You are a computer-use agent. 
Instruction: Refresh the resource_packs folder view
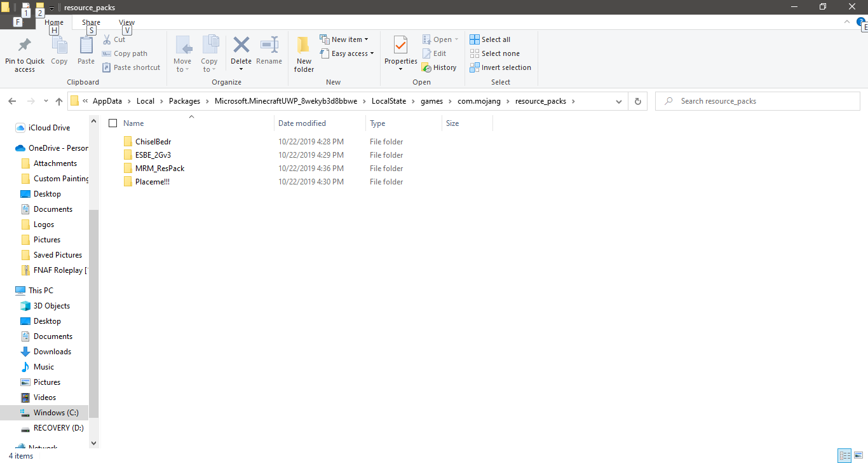(638, 101)
